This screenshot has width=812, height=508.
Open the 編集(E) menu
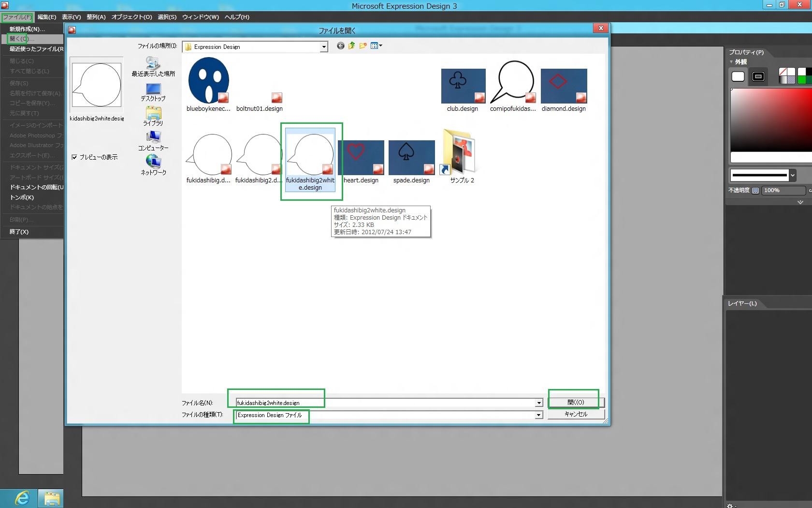(47, 17)
